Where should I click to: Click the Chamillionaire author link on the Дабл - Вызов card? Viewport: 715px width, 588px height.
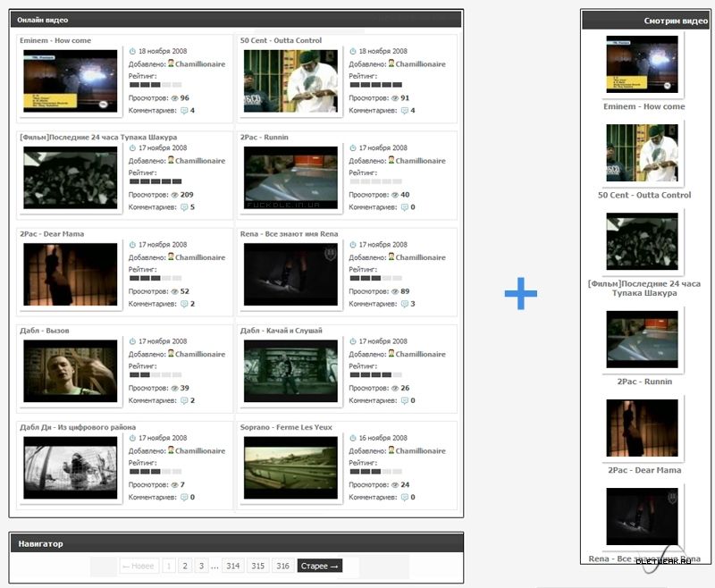coord(200,354)
